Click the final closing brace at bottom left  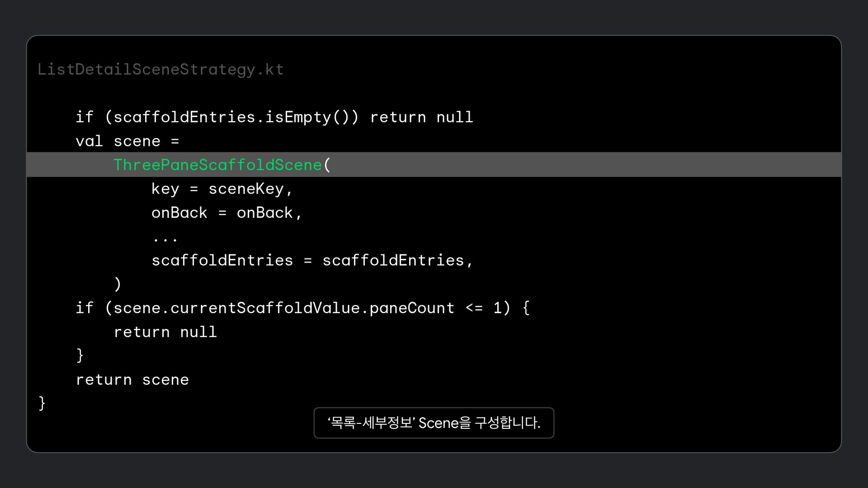pyautogui.click(x=42, y=403)
